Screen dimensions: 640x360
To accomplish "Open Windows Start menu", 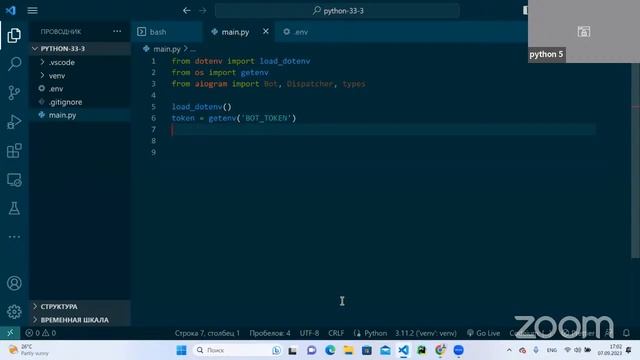I will [181, 350].
